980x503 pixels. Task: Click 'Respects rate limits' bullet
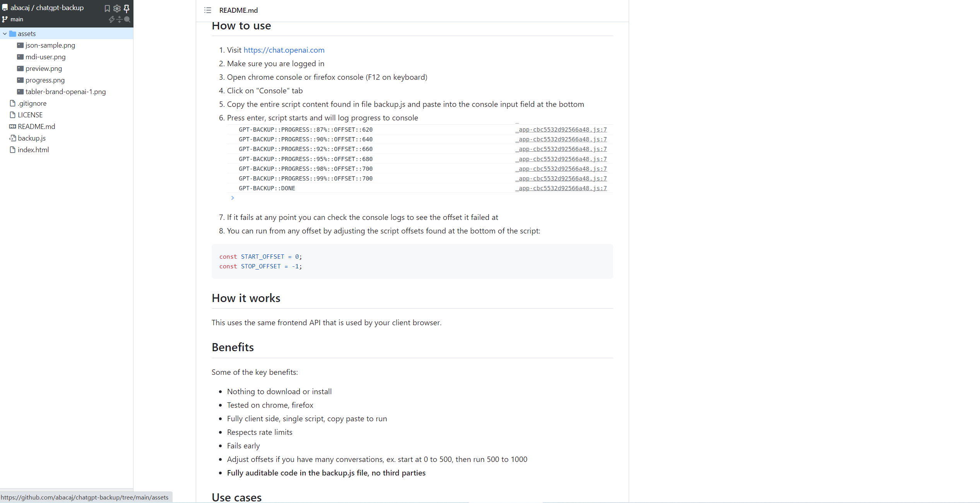click(x=260, y=432)
